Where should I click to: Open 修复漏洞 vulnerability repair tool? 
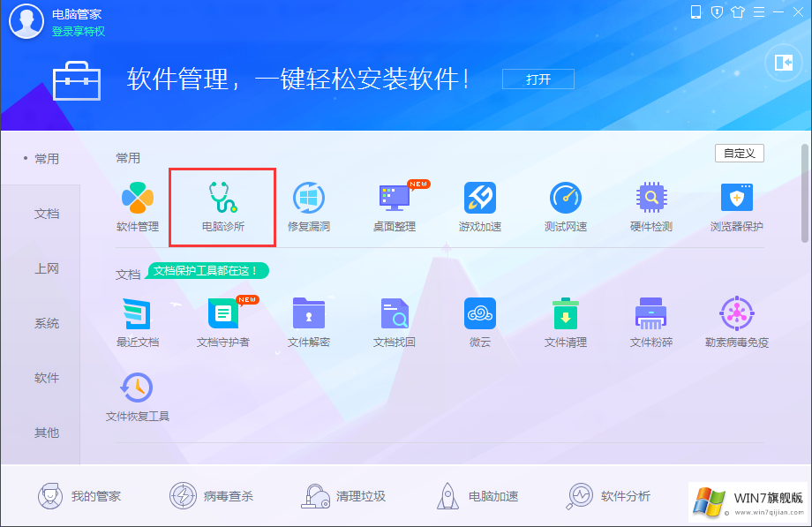[x=309, y=207]
